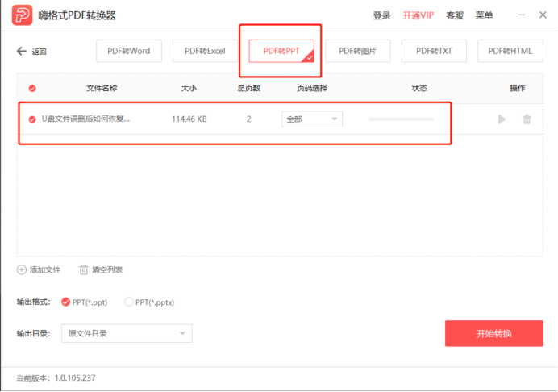Open the 原文件目录 output directory dropdown
558x392 pixels.
[127, 334]
